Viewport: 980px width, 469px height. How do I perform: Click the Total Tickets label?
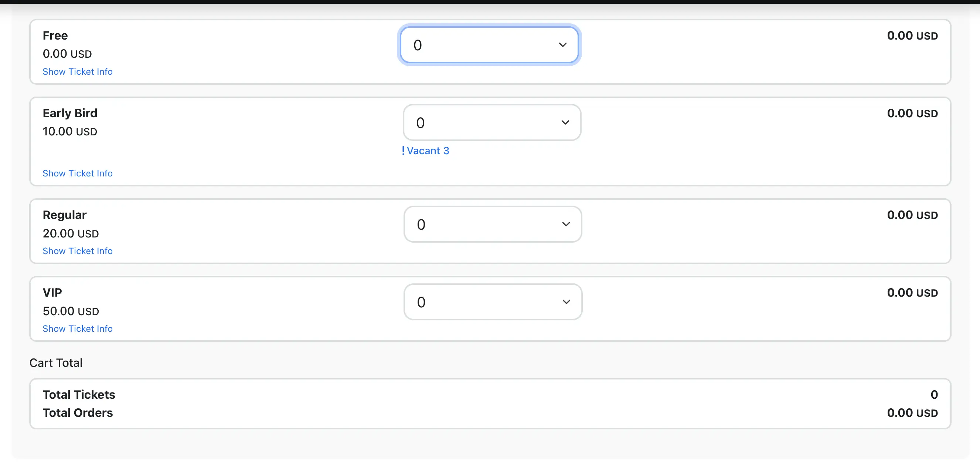click(x=79, y=394)
